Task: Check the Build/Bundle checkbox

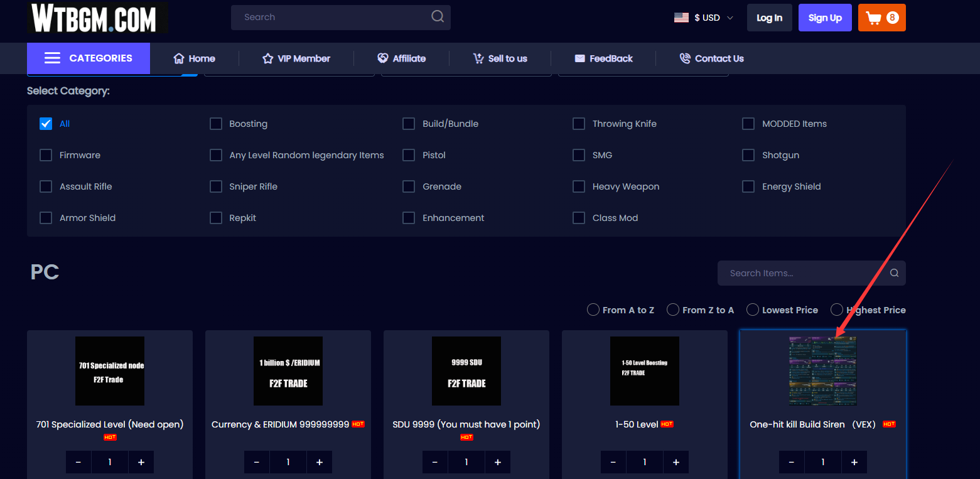Action: pos(409,124)
